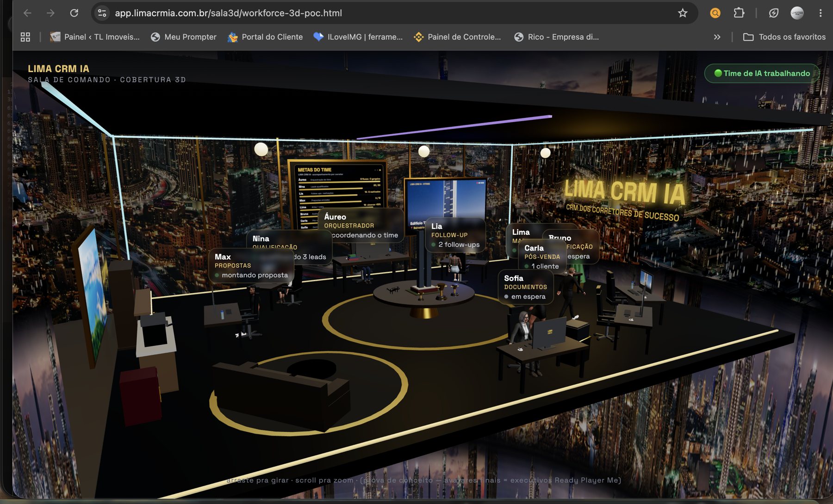Click '2 follow-ups' status text

click(x=459, y=245)
